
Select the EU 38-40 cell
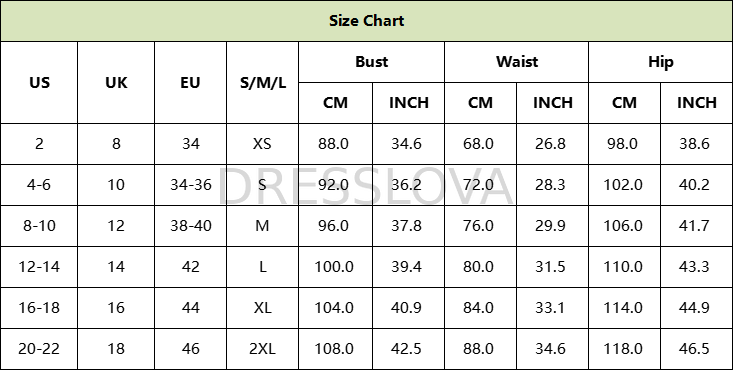point(191,226)
